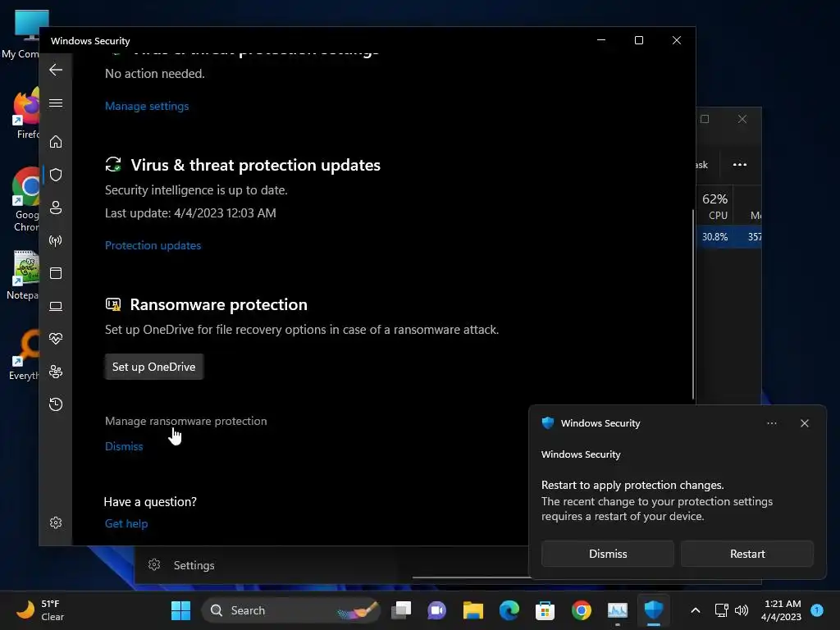This screenshot has width=840, height=630.
Task: Open notification options three-dot menu
Action: coord(771,423)
